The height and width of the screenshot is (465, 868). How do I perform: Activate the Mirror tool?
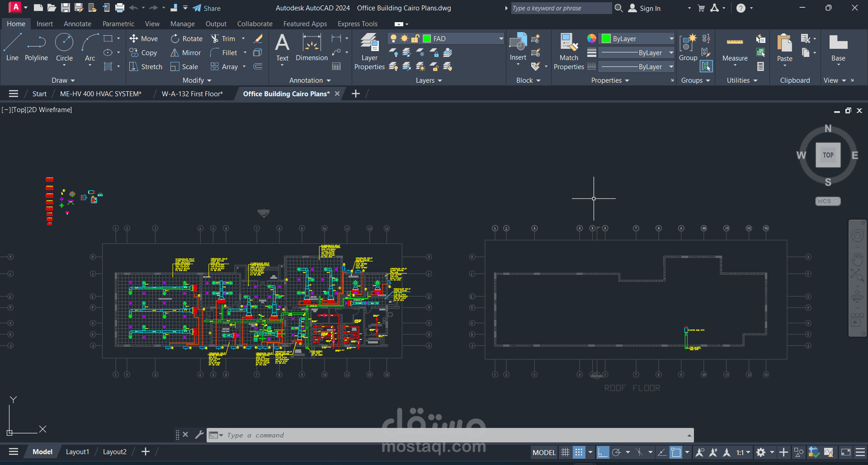[185, 53]
